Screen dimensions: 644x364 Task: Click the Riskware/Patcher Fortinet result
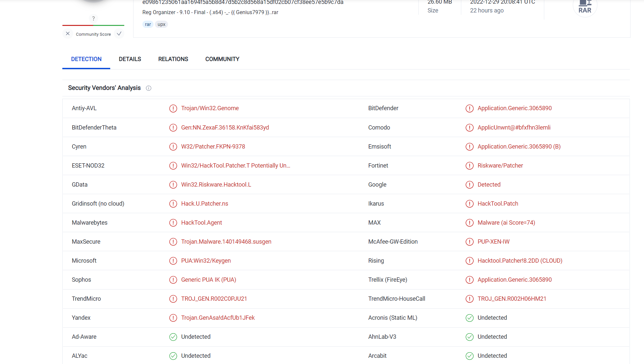(x=500, y=166)
